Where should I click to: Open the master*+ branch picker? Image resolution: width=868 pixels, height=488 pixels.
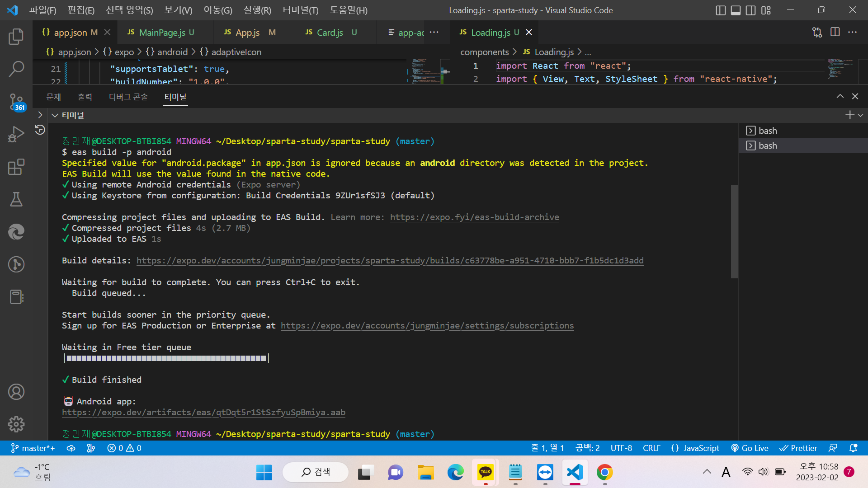point(33,448)
